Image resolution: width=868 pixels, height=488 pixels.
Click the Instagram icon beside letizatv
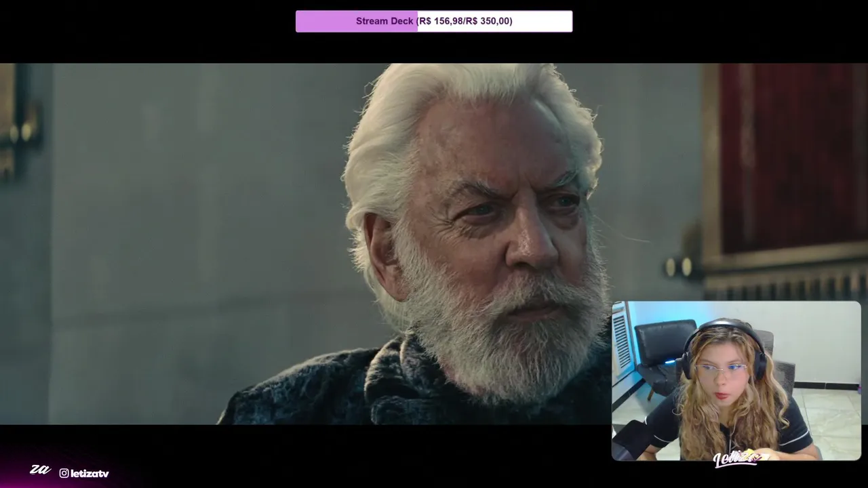pyautogui.click(x=64, y=473)
